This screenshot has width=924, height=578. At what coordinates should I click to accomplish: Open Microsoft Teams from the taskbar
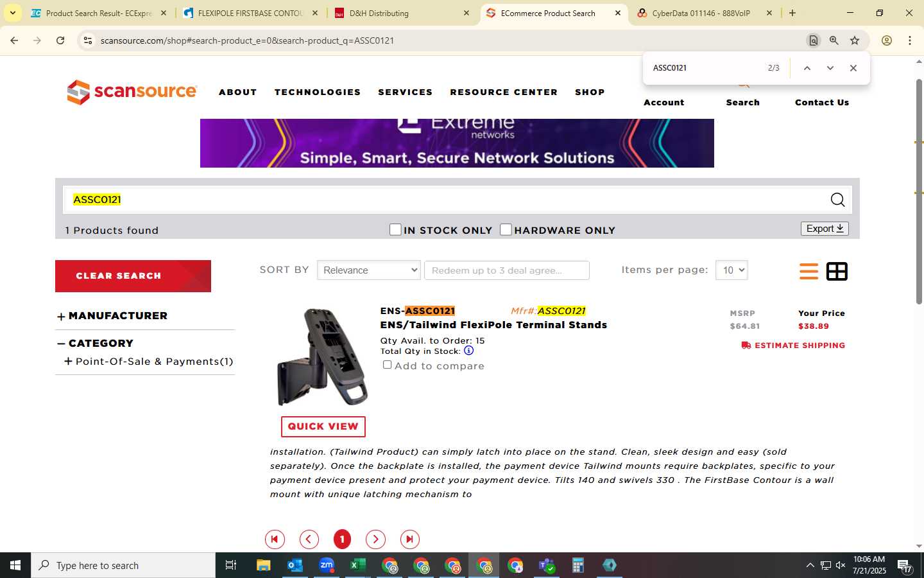point(547,565)
